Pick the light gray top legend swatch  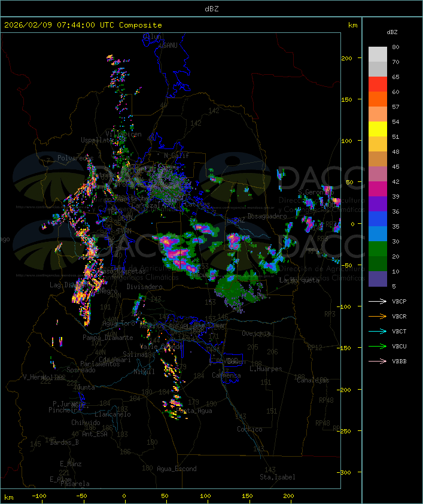[378, 54]
